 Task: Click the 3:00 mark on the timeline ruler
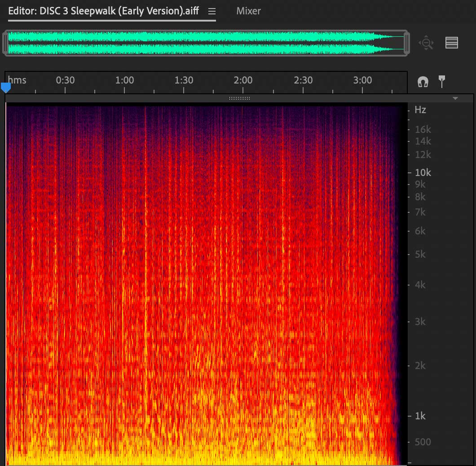(362, 81)
